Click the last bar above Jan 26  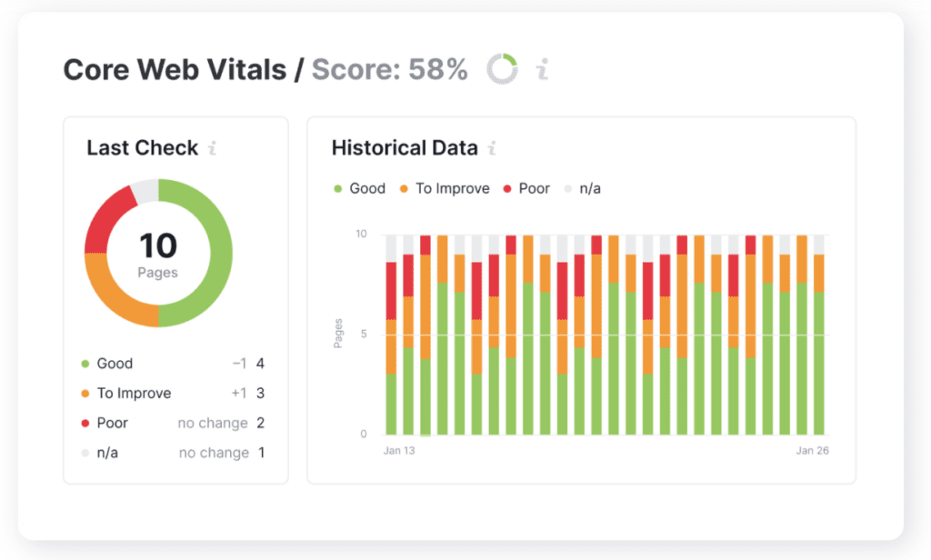coord(819,364)
